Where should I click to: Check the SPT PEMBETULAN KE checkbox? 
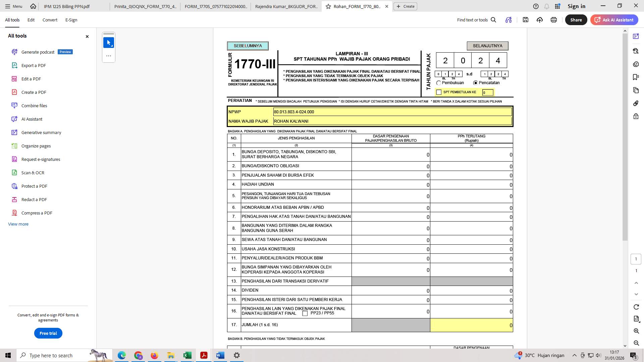coord(439,92)
